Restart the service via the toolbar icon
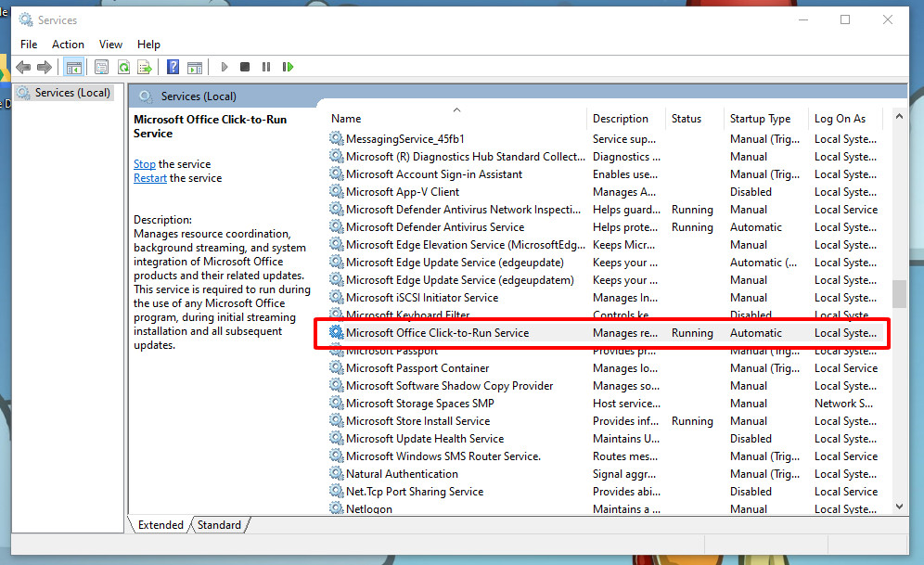924x565 pixels. [289, 66]
